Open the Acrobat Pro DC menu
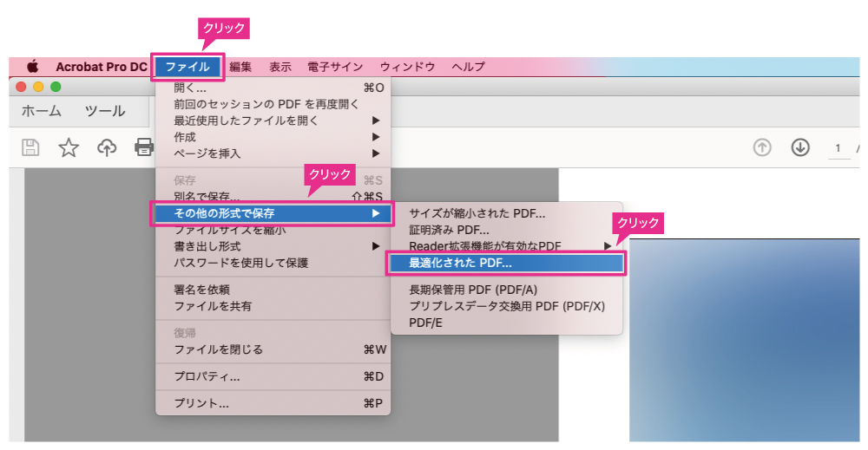This screenshot has width=868, height=450. coord(102,67)
